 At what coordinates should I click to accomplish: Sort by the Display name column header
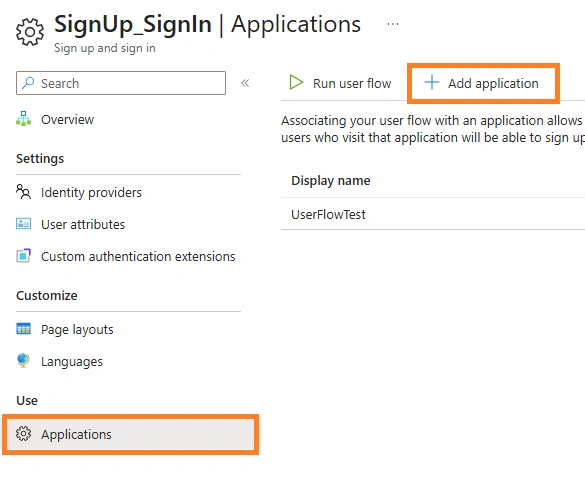[331, 181]
